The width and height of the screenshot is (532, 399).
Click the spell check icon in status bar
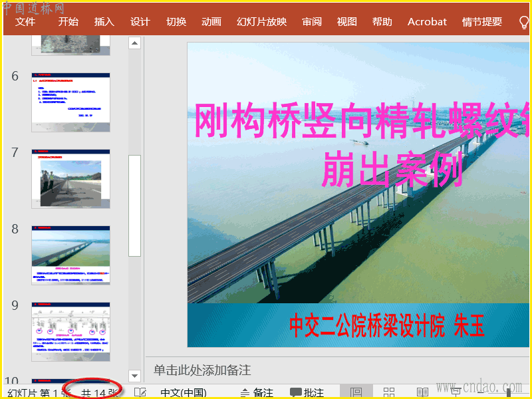(x=140, y=392)
